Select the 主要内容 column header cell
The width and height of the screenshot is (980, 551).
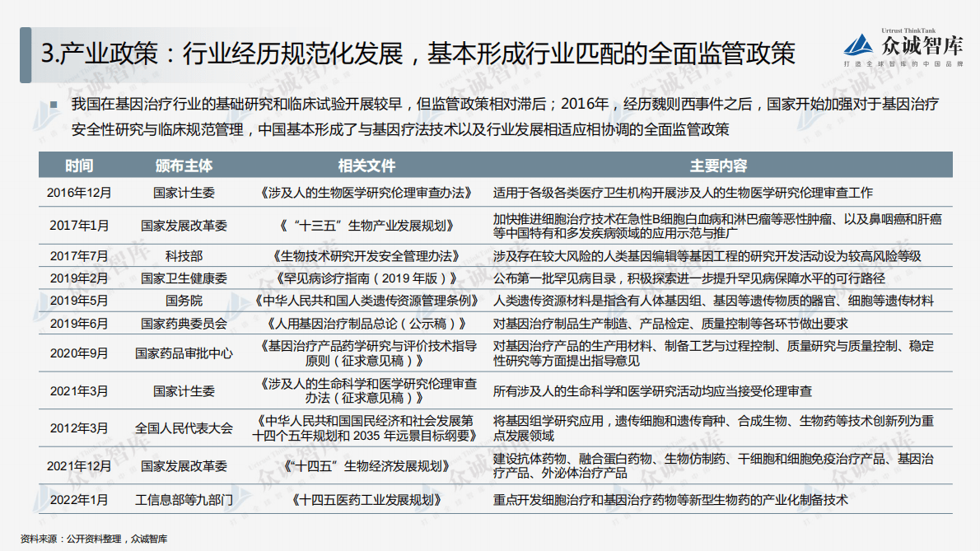click(x=721, y=165)
